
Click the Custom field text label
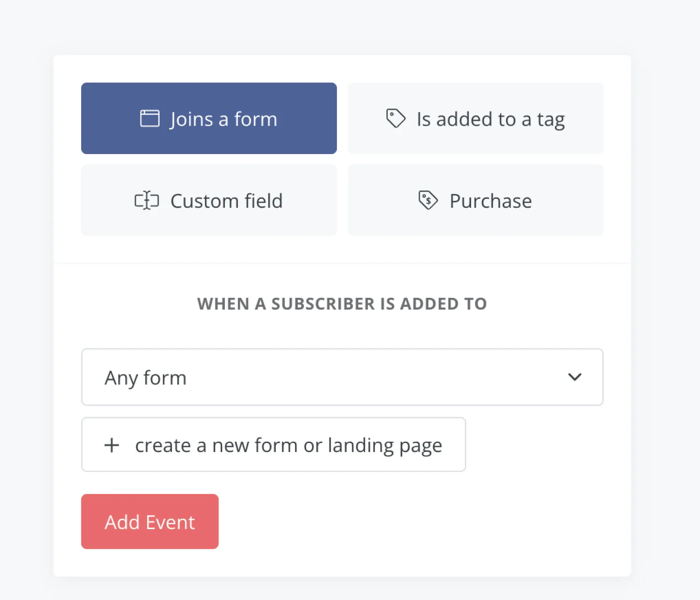[x=226, y=201]
